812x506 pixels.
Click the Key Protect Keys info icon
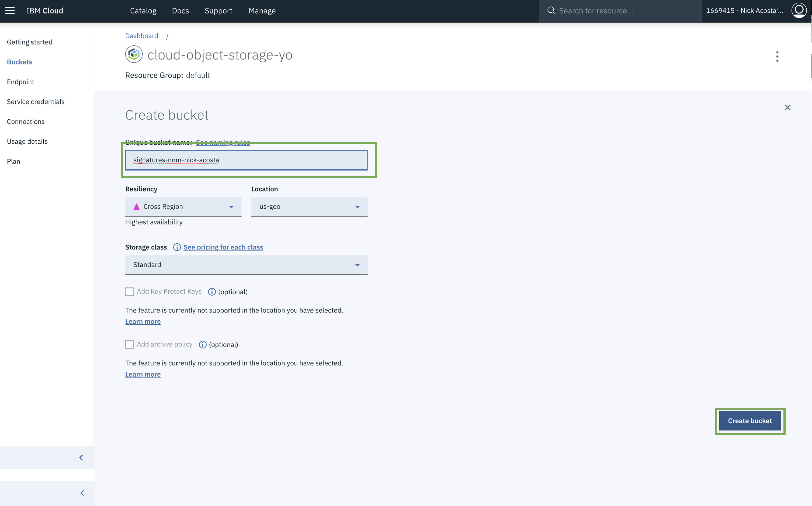click(212, 292)
